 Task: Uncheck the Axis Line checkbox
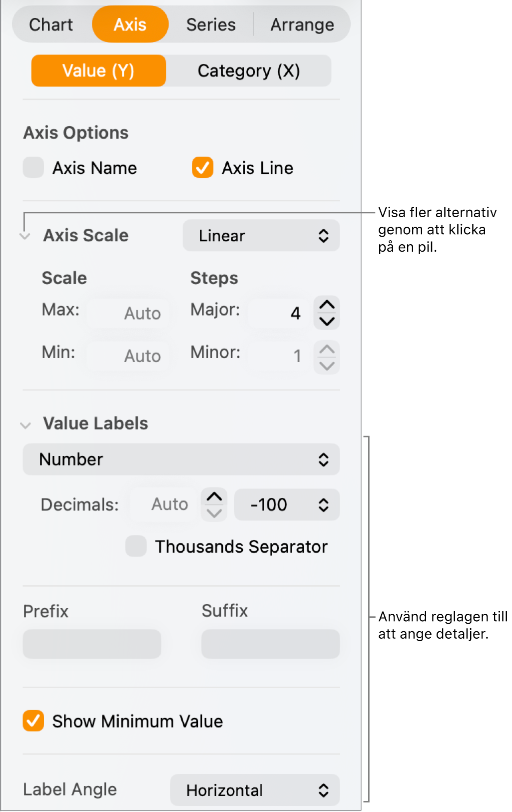(202, 168)
